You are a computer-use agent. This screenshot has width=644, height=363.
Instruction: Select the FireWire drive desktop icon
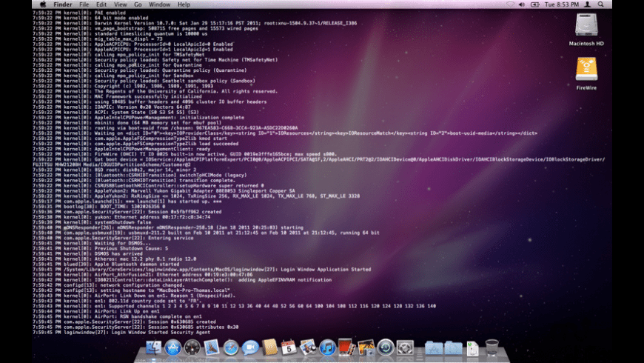[586, 69]
